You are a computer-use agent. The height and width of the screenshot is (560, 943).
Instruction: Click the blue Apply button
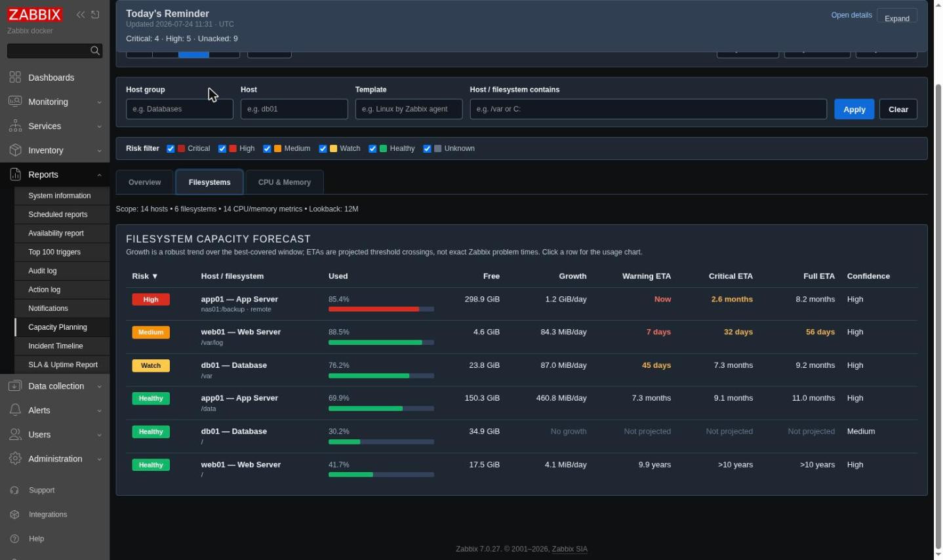point(854,110)
